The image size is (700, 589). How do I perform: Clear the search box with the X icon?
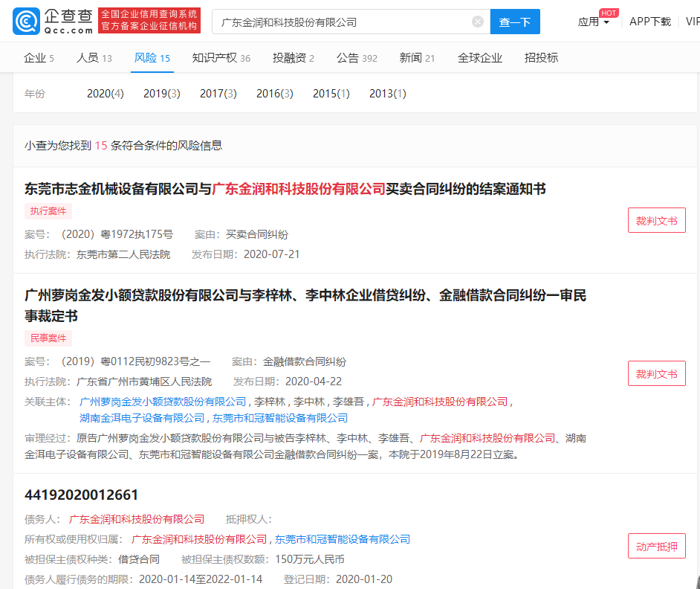(478, 22)
